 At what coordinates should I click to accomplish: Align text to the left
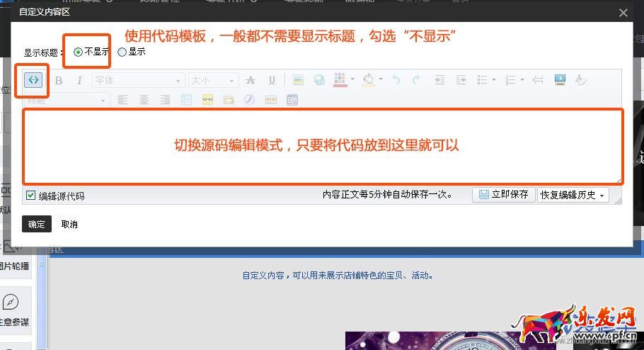point(122,99)
